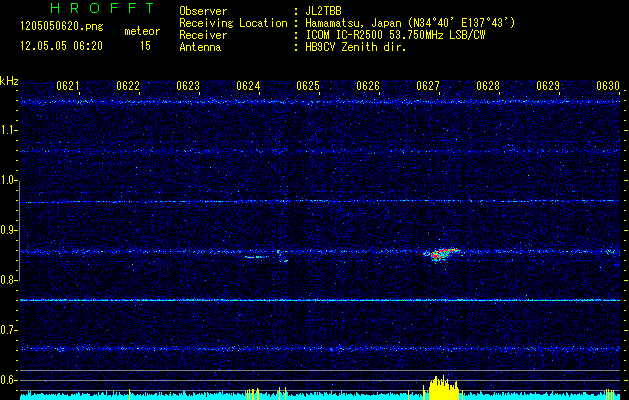Viewport: 629px width, 400px height.
Task: Click the observer callsign JL2TBB
Action: tap(325, 10)
